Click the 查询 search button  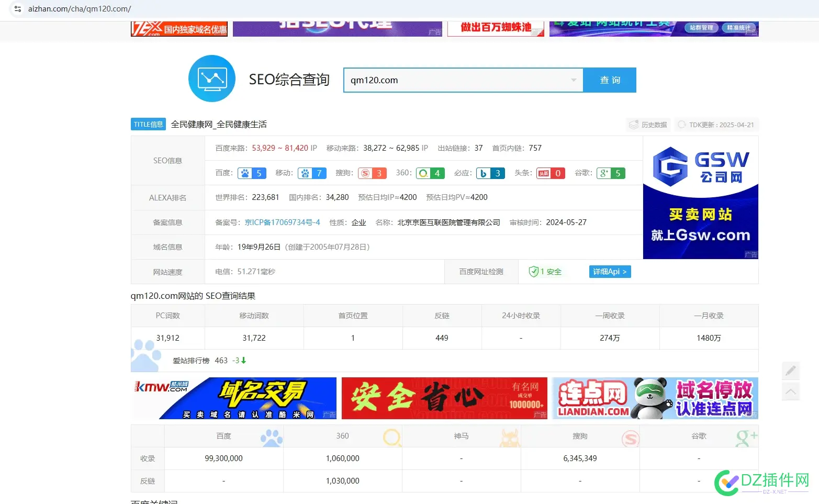point(609,80)
